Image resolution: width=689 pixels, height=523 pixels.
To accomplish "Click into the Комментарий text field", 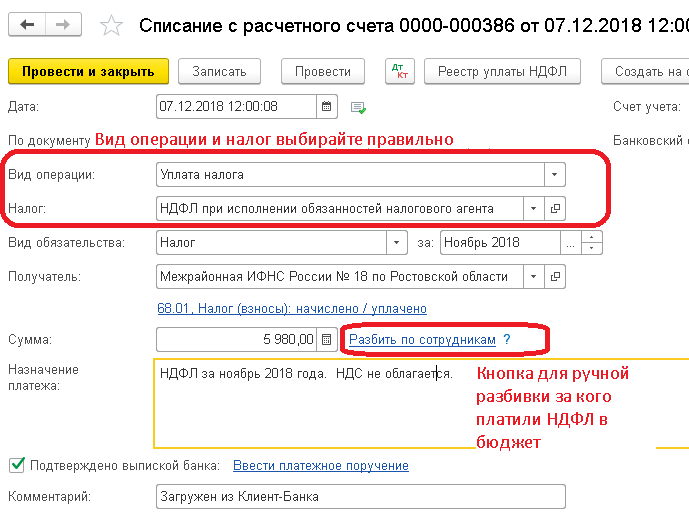I will 360,496.
